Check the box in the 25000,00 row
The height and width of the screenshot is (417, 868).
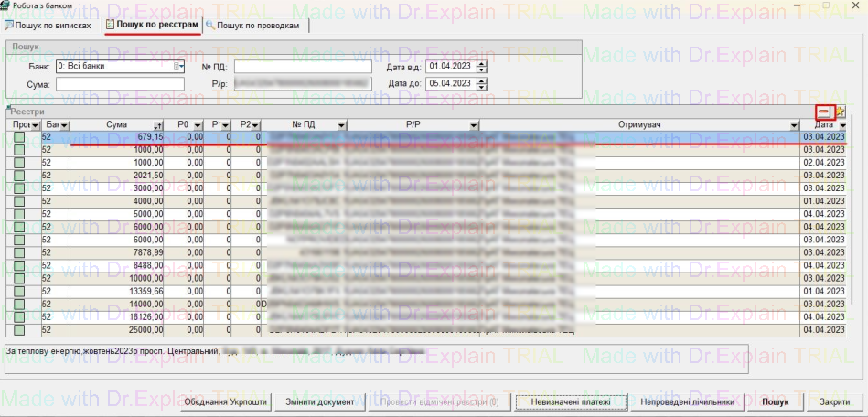19,329
